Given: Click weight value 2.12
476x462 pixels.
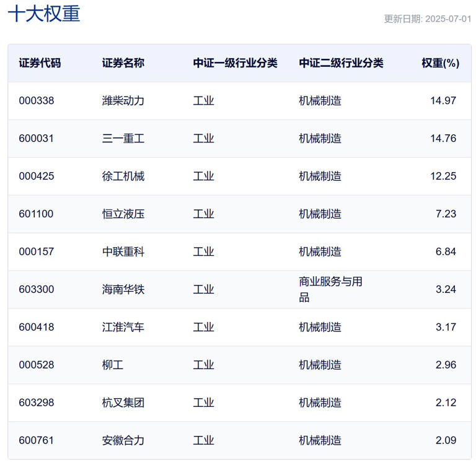Looking at the screenshot, I should 446,403.
